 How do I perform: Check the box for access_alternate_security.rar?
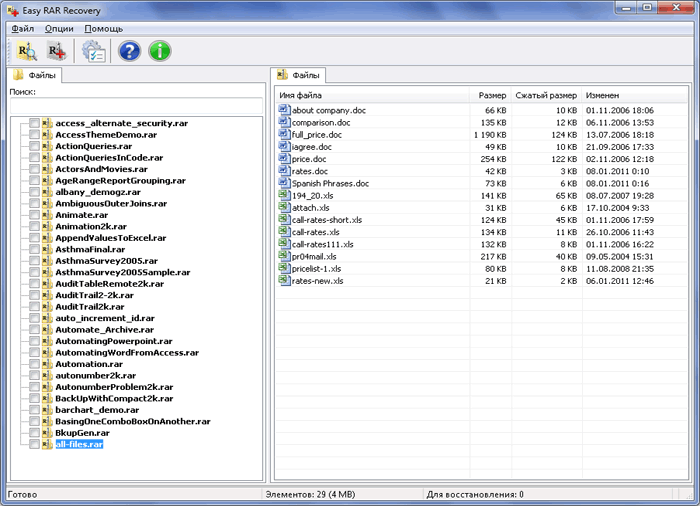tap(35, 123)
